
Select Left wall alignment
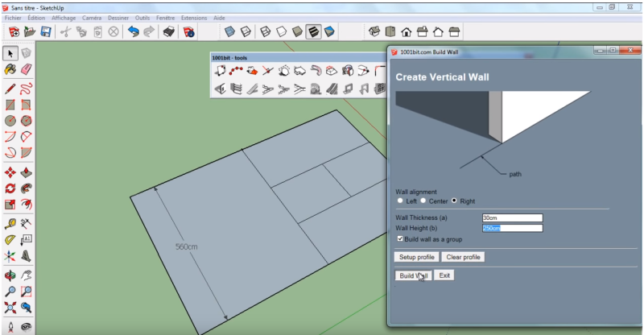pyautogui.click(x=400, y=201)
